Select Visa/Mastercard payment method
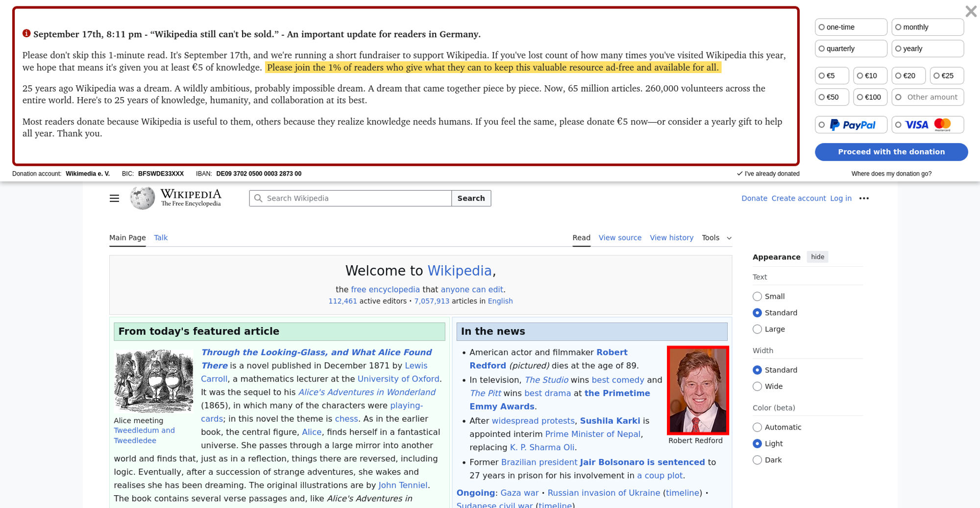The image size is (980, 508). tap(927, 125)
